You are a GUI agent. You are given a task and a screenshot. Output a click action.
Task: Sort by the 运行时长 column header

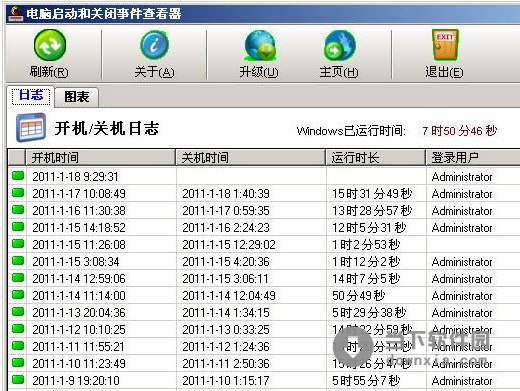[x=376, y=157]
